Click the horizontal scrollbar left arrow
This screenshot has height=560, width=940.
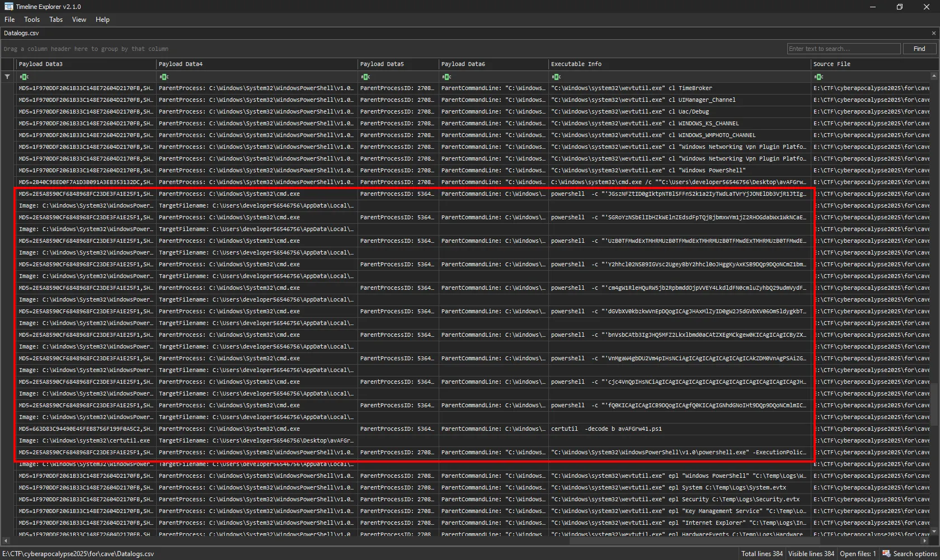click(x=6, y=541)
